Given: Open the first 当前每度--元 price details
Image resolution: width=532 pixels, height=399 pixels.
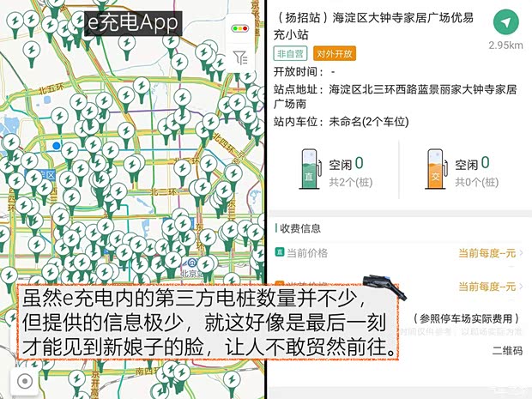Looking at the screenshot, I should point(490,253).
